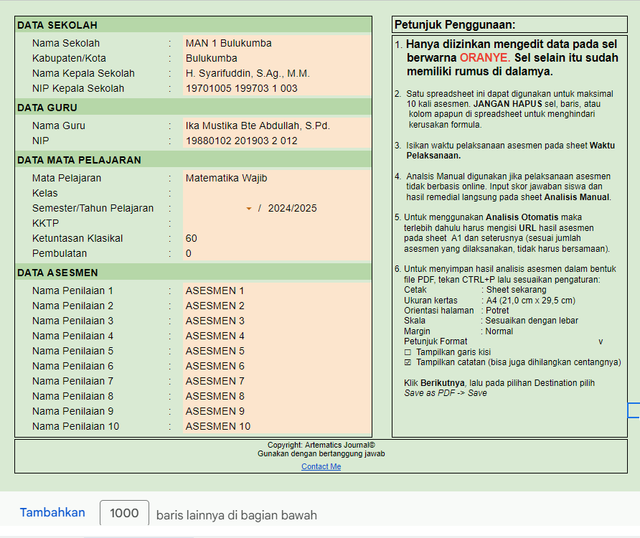Viewport: 640px width, 538px height.
Task: Click the Nama Penilaian 10 label
Action: 76,427
